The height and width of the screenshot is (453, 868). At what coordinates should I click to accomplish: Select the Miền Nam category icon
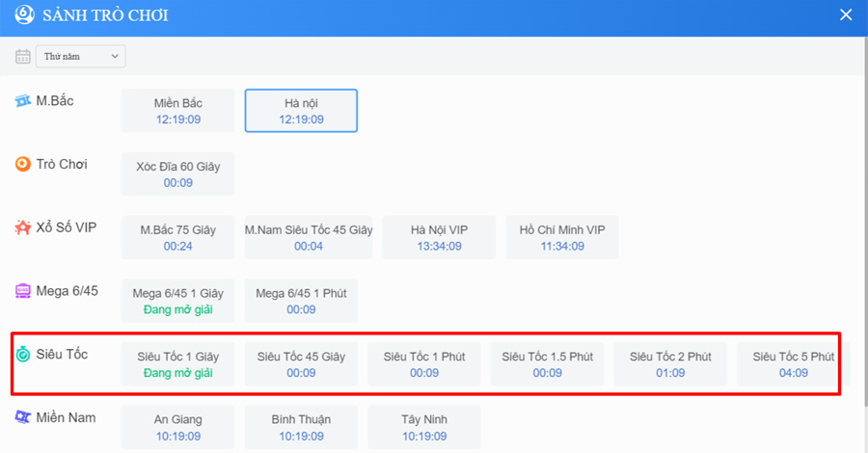23,417
